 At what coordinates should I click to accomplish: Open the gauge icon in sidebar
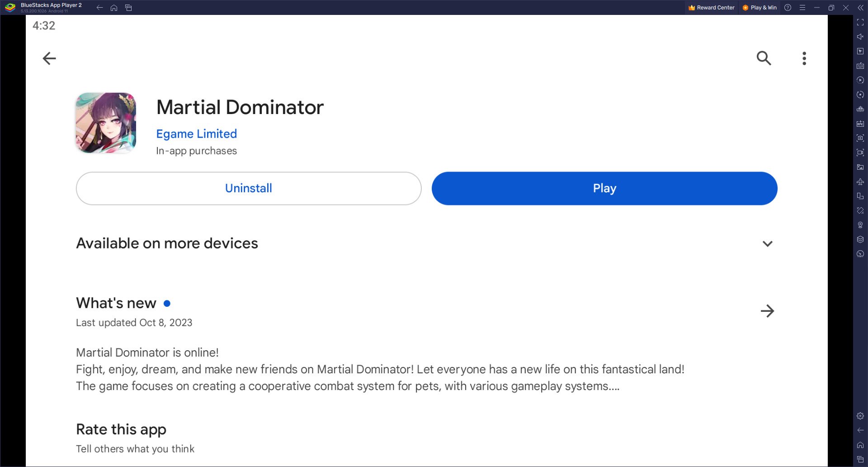[x=860, y=254]
